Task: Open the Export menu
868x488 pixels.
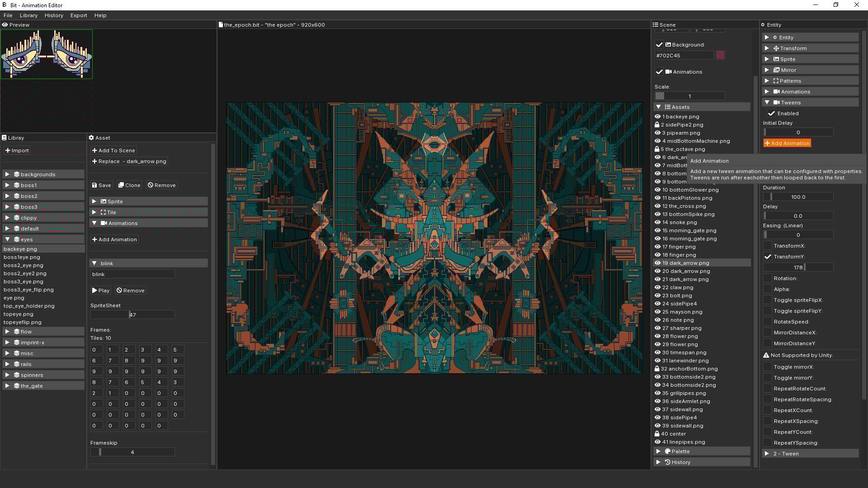Action: click(78, 15)
